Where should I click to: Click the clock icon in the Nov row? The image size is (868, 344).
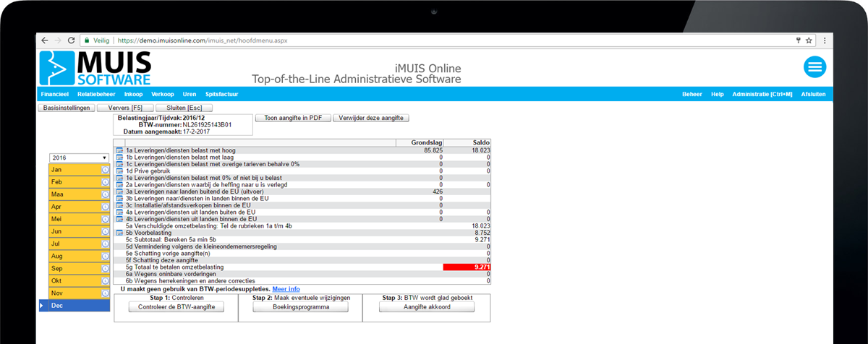[x=105, y=293]
